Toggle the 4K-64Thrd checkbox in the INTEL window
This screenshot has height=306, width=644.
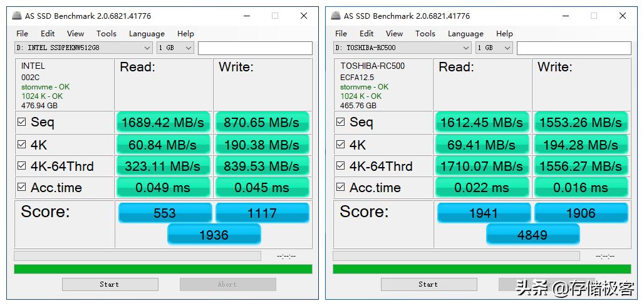pyautogui.click(x=22, y=166)
